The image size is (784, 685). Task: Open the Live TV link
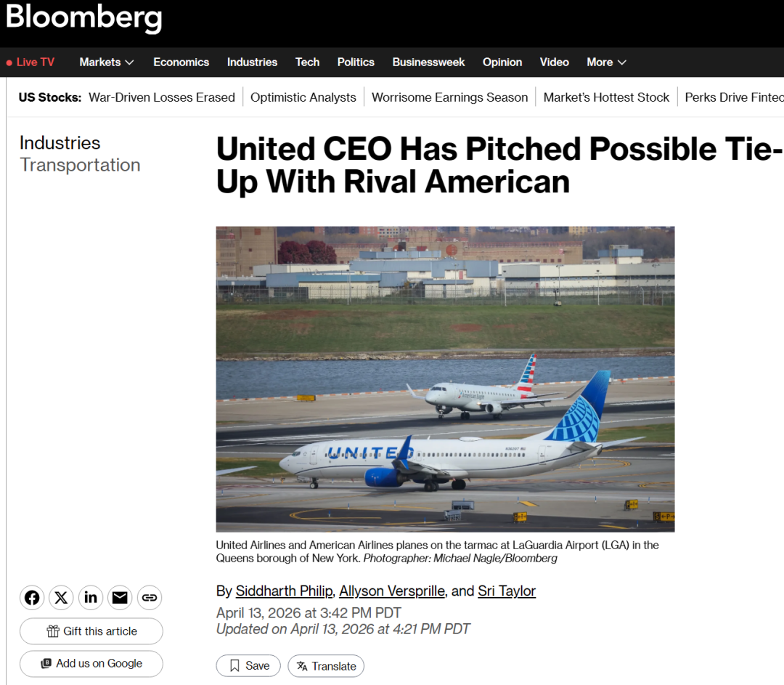[x=30, y=62]
